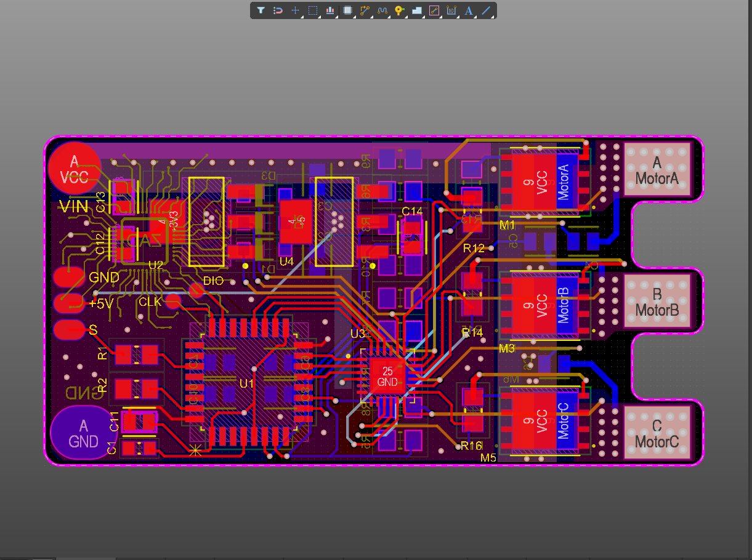Viewport: 752px width, 560px height.
Task: Select the Place String text tool
Action: (x=469, y=10)
